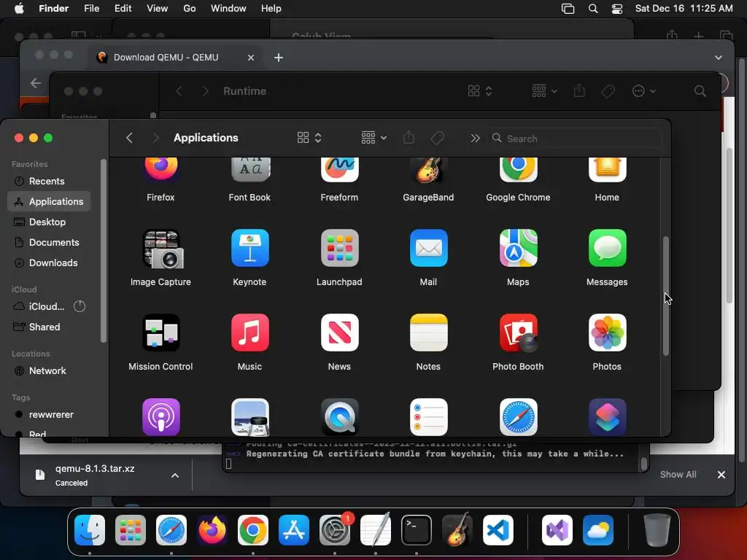The width and height of the screenshot is (747, 560).
Task: Open iCloud Drive in the sidebar
Action: coord(46,307)
